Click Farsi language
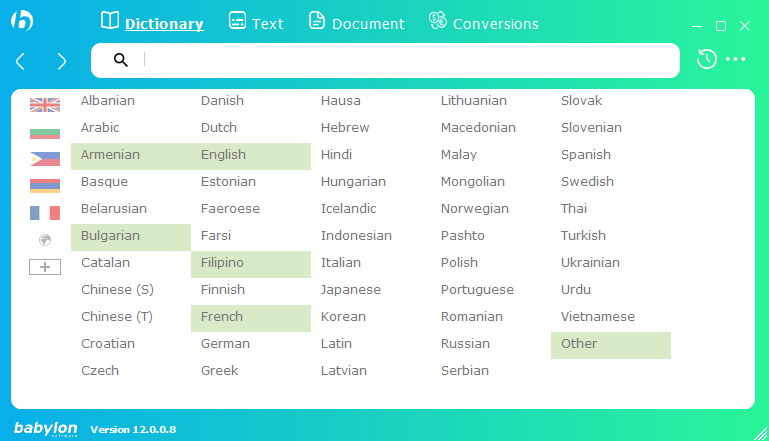 (216, 235)
